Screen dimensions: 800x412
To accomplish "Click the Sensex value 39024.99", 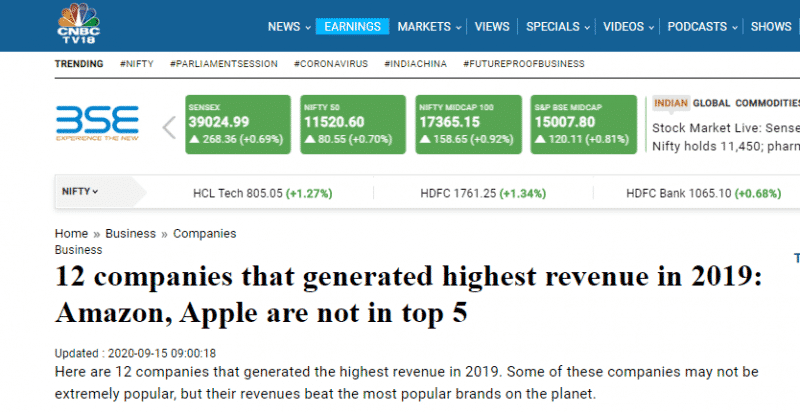I will (219, 122).
